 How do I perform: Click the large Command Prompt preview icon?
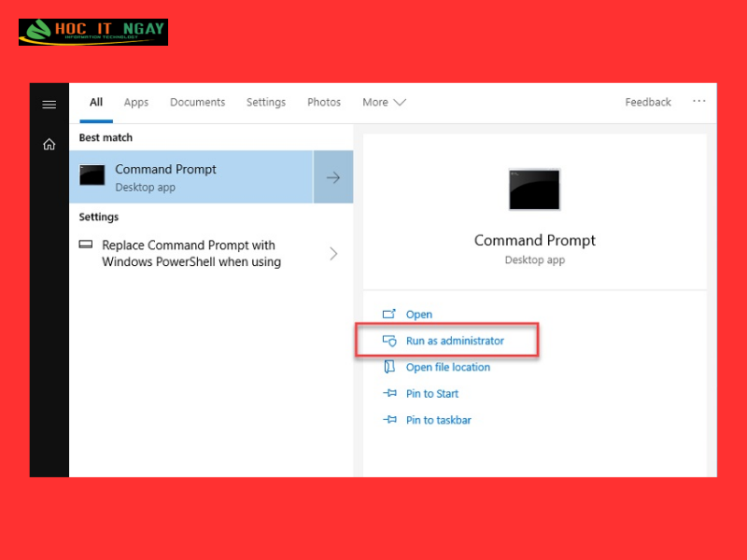point(534,189)
